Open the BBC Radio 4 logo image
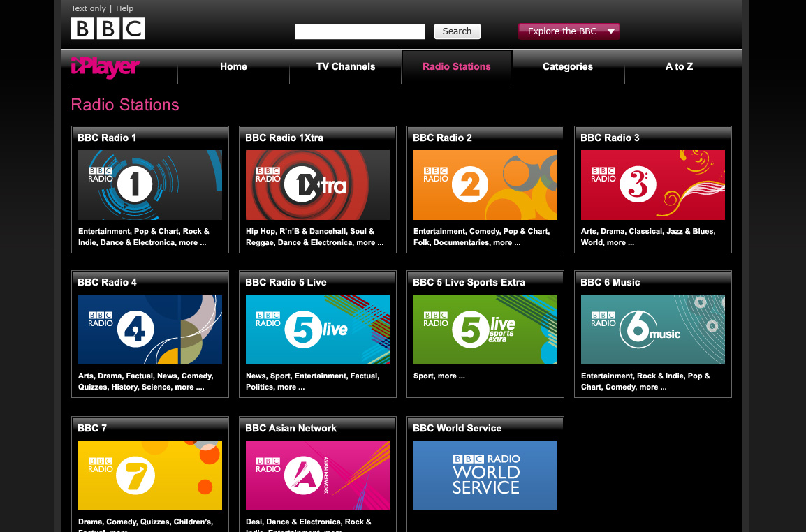Screen dimensions: 806x532 [150, 330]
